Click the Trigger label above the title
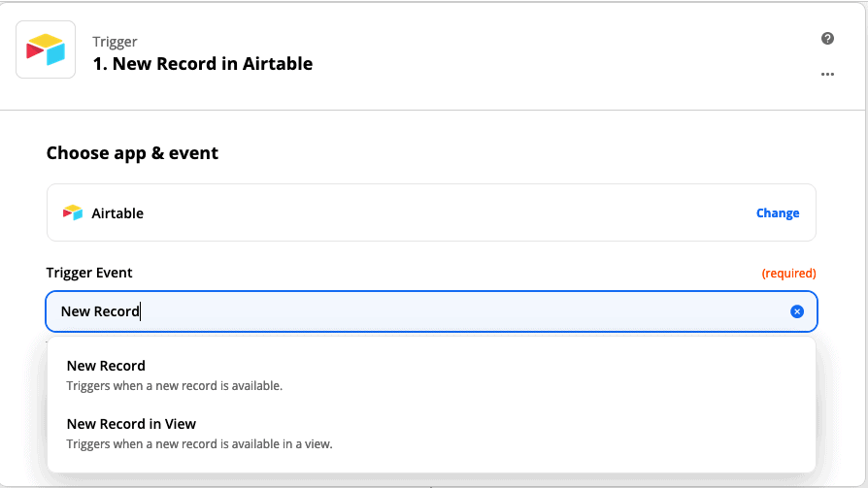Screen dimensions: 868x488 tap(115, 42)
